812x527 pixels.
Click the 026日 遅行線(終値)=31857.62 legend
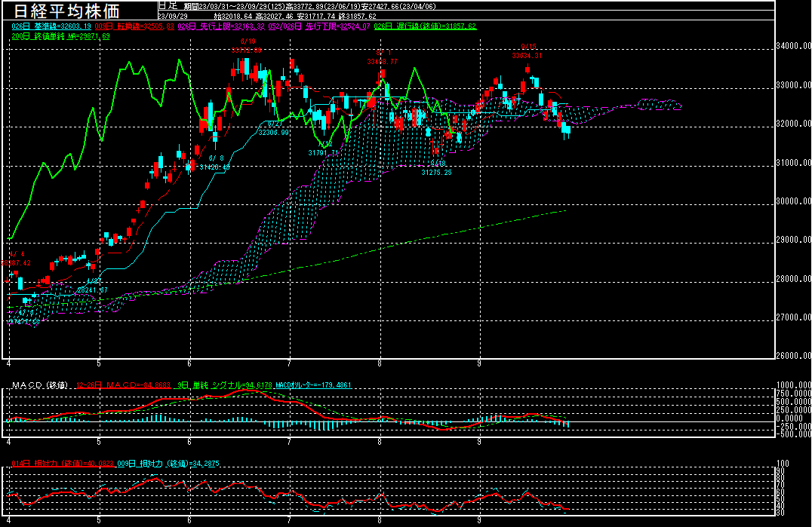pyautogui.click(x=425, y=26)
